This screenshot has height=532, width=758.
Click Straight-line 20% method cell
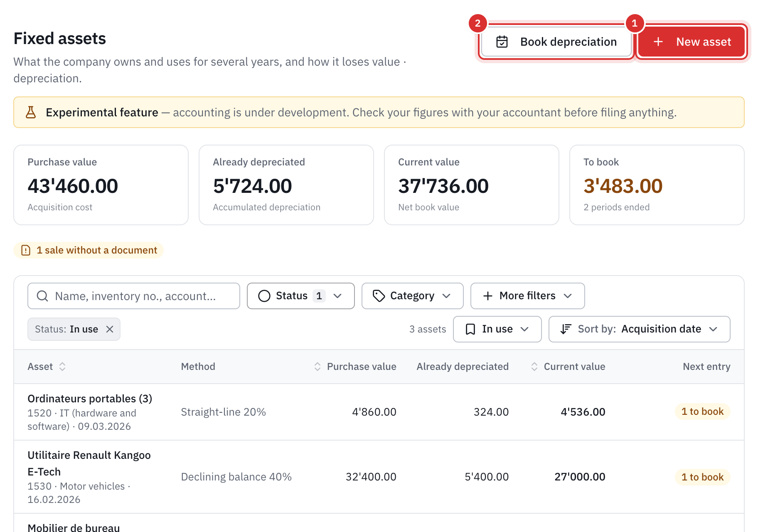point(224,412)
